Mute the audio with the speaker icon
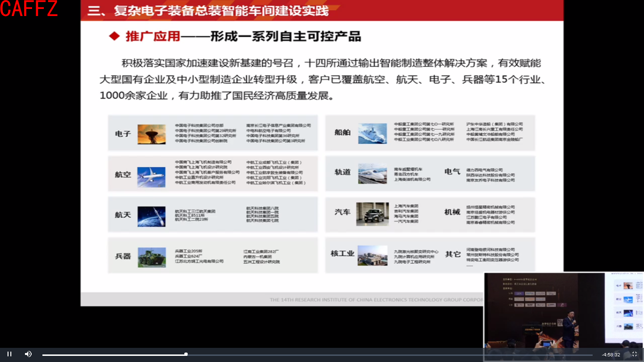 [x=28, y=354]
